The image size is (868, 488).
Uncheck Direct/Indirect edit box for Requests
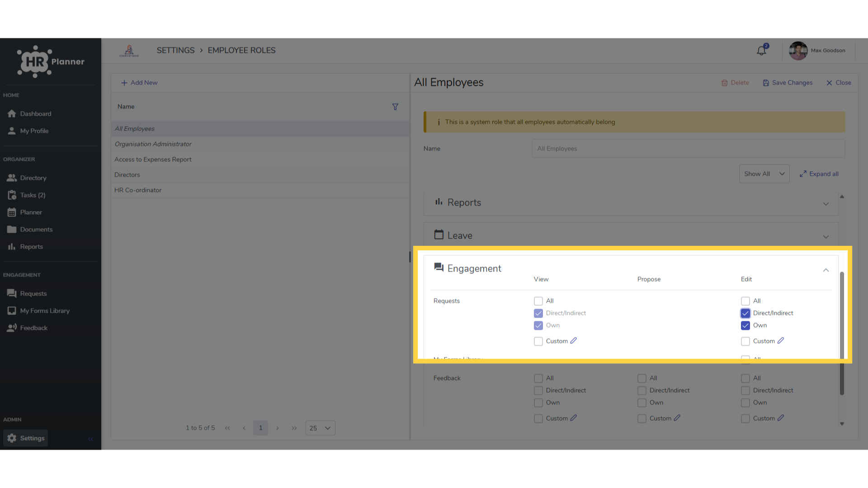click(x=745, y=313)
